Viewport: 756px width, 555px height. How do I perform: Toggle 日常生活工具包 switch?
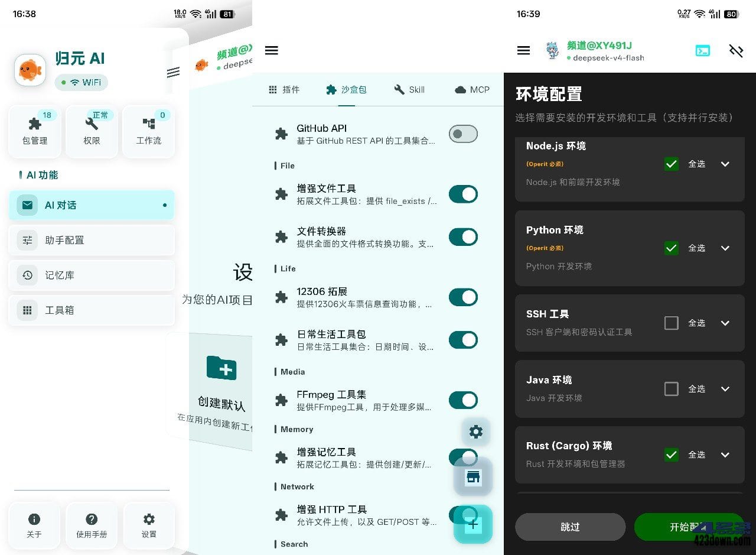463,339
